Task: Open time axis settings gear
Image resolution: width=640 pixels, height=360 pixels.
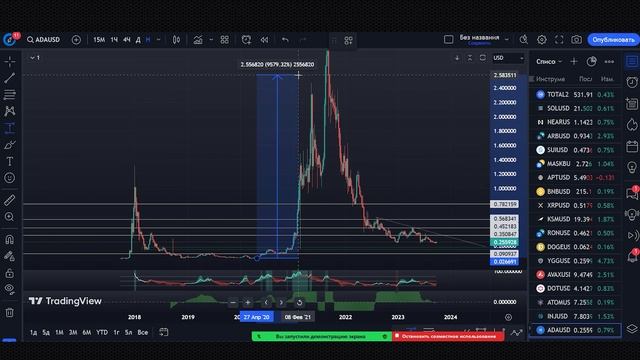Action: (508, 317)
